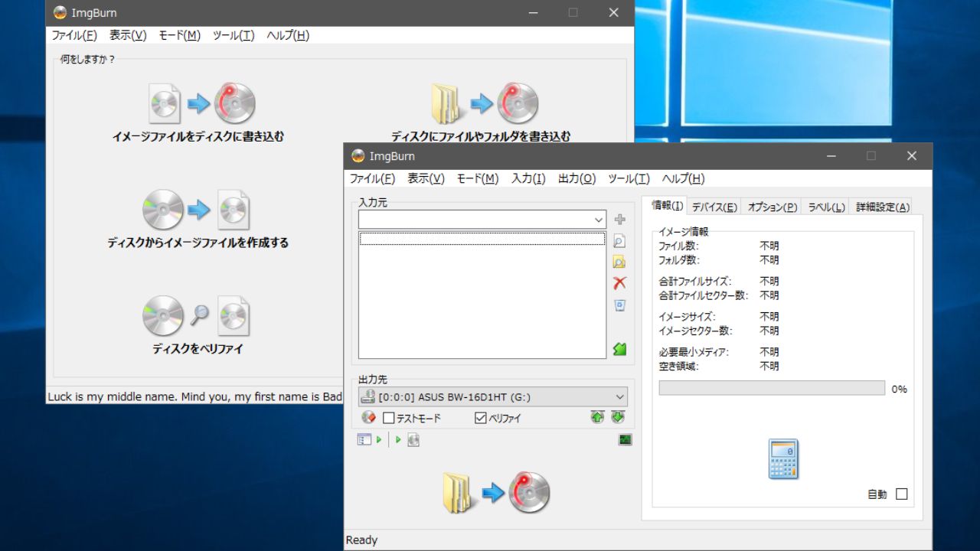
Task: Expand the 入力元 source dropdown
Action: [599, 220]
